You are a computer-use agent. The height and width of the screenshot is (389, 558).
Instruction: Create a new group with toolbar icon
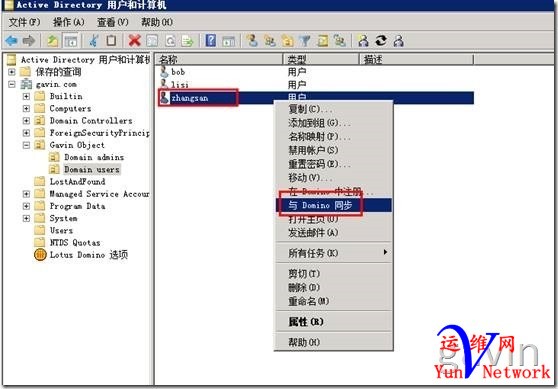[x=270, y=41]
